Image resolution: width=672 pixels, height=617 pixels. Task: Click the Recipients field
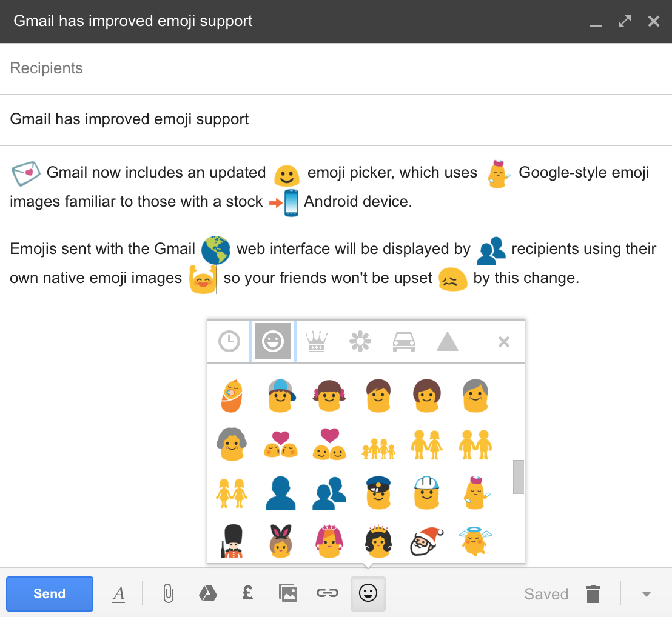pyautogui.click(x=336, y=68)
